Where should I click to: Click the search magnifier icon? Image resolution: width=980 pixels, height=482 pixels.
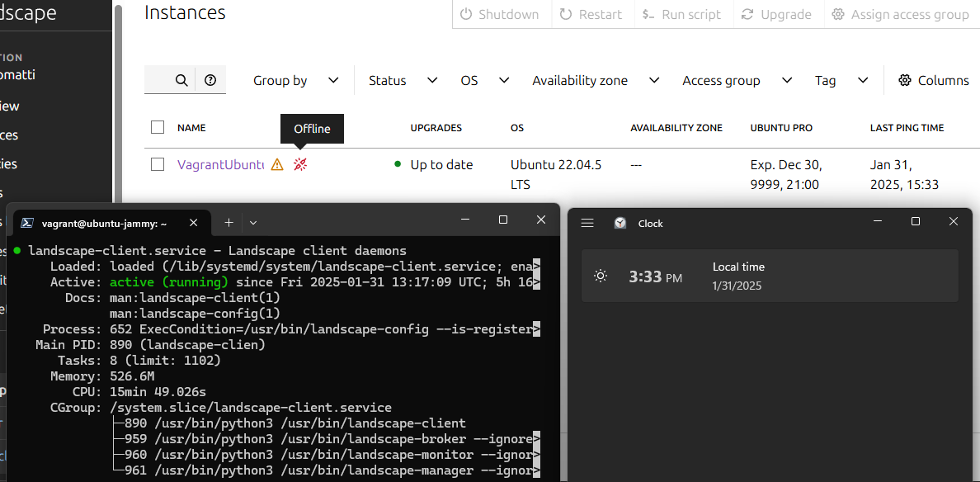click(x=181, y=80)
